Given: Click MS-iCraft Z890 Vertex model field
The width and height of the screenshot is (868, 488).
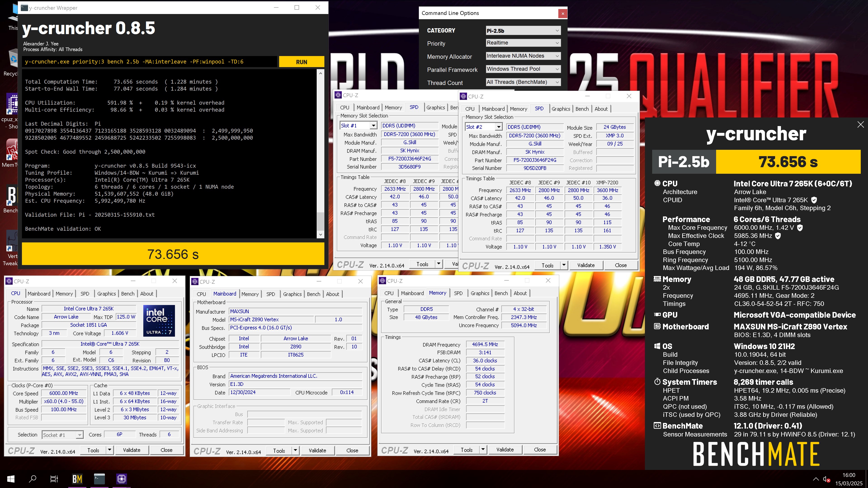Looking at the screenshot, I should (x=271, y=320).
